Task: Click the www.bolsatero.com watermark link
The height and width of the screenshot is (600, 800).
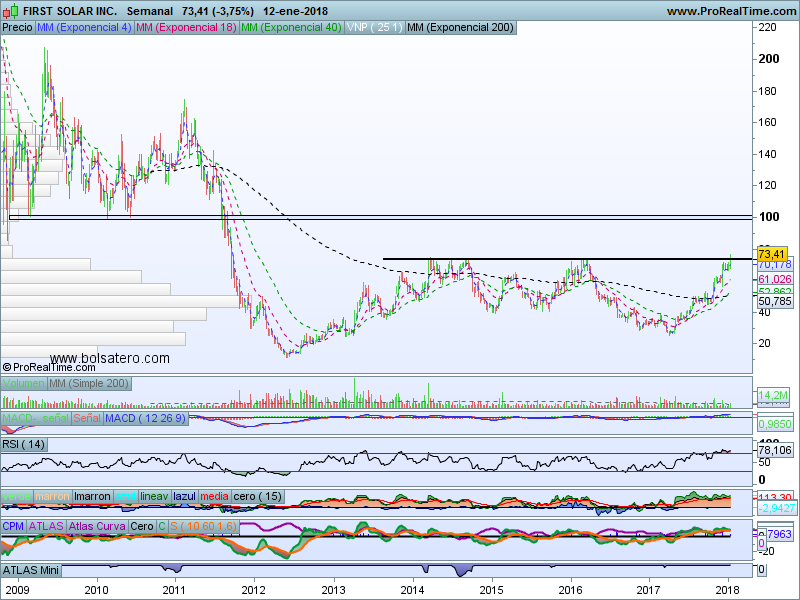Action: [110, 358]
